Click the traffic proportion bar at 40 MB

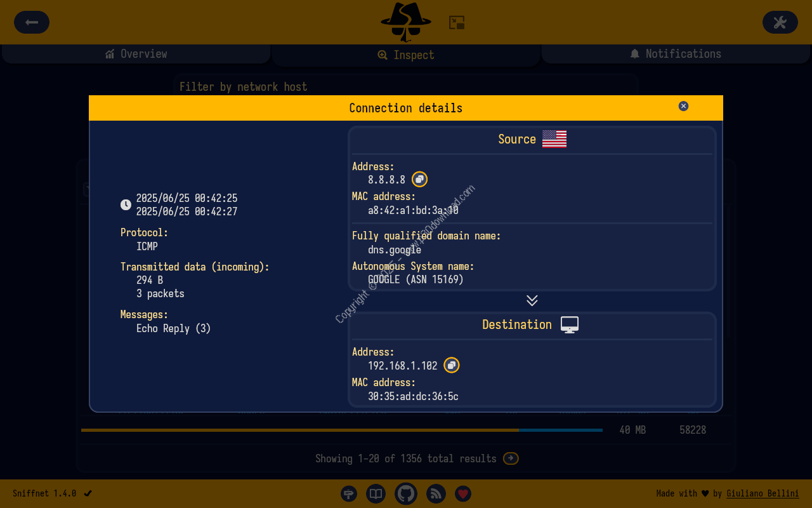tap(341, 430)
